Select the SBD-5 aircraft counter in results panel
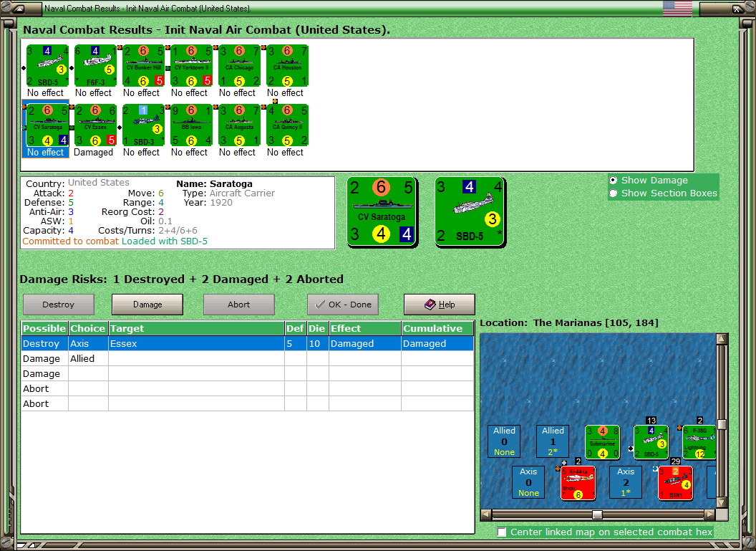The image size is (756, 551). coord(47,66)
